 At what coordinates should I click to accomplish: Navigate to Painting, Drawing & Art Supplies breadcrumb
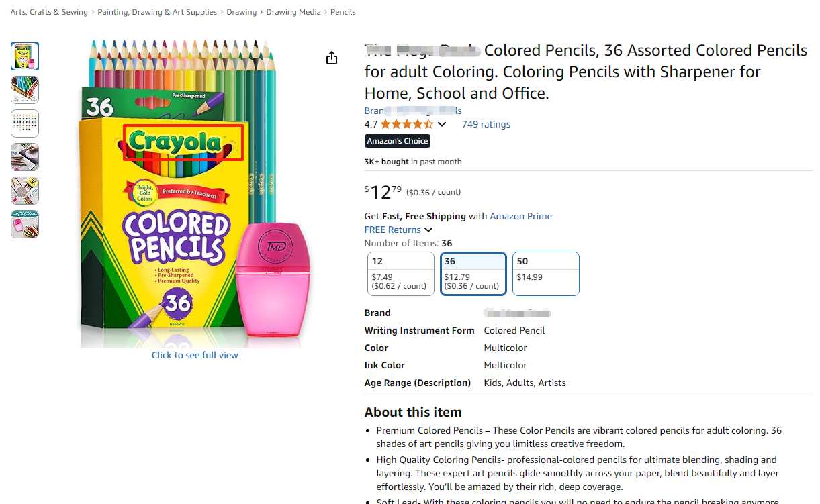tap(157, 12)
